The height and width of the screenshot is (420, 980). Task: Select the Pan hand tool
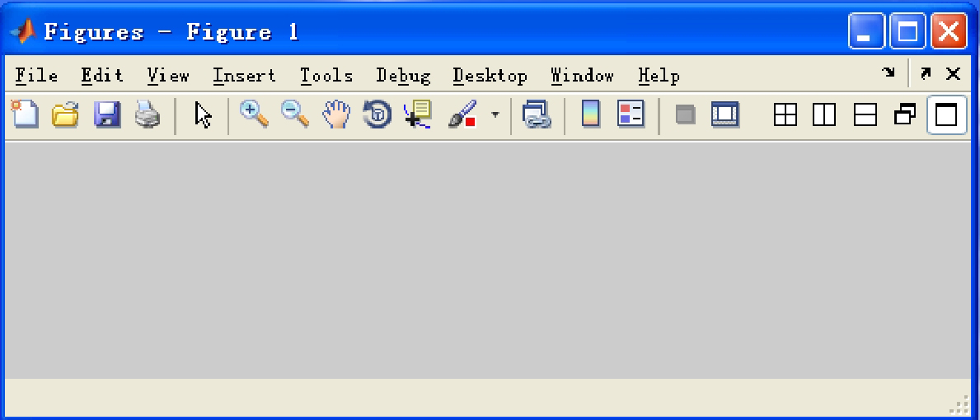pyautogui.click(x=336, y=114)
